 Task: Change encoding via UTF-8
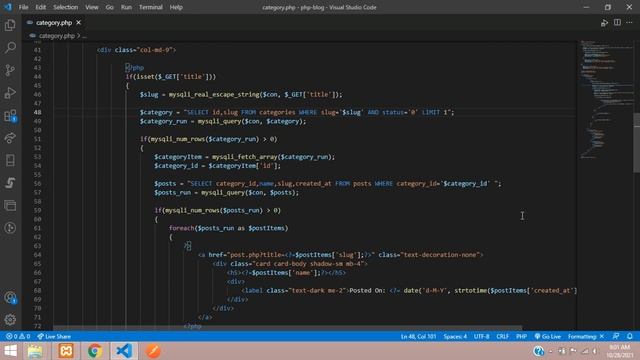click(482, 336)
